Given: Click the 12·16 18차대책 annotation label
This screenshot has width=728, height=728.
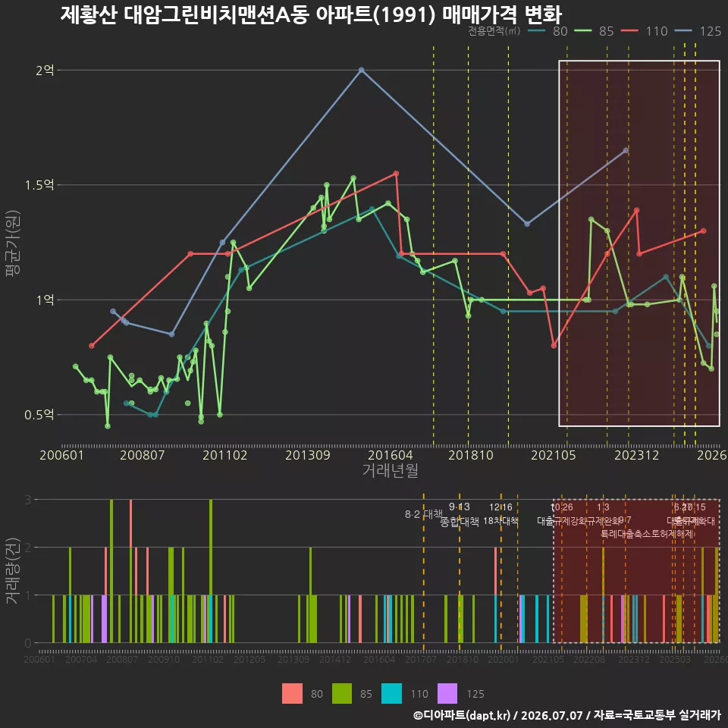Looking at the screenshot, I should point(500,514).
